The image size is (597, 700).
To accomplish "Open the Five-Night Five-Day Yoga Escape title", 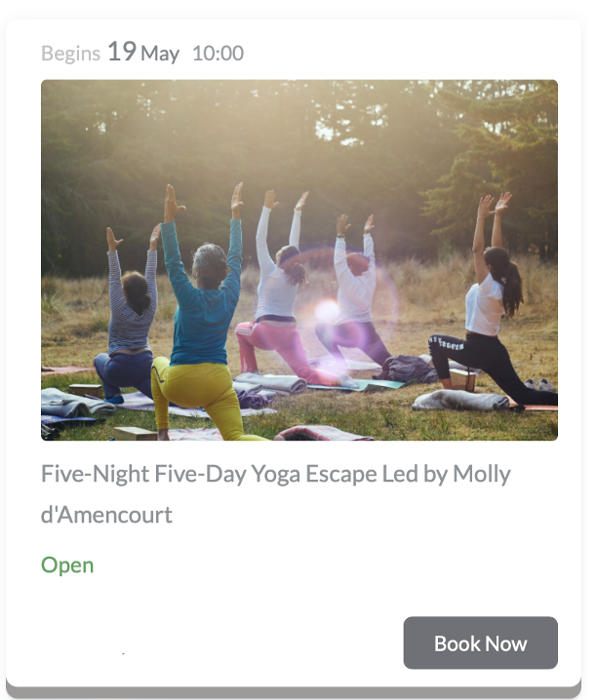I will pos(276,494).
